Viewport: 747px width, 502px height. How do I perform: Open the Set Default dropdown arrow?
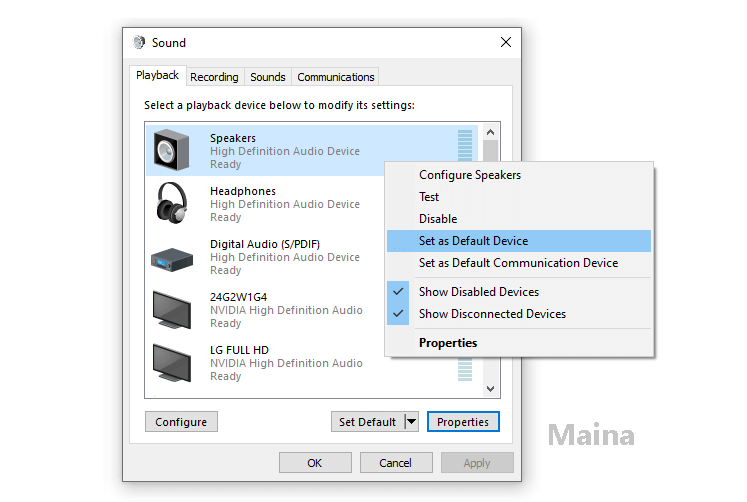point(412,422)
